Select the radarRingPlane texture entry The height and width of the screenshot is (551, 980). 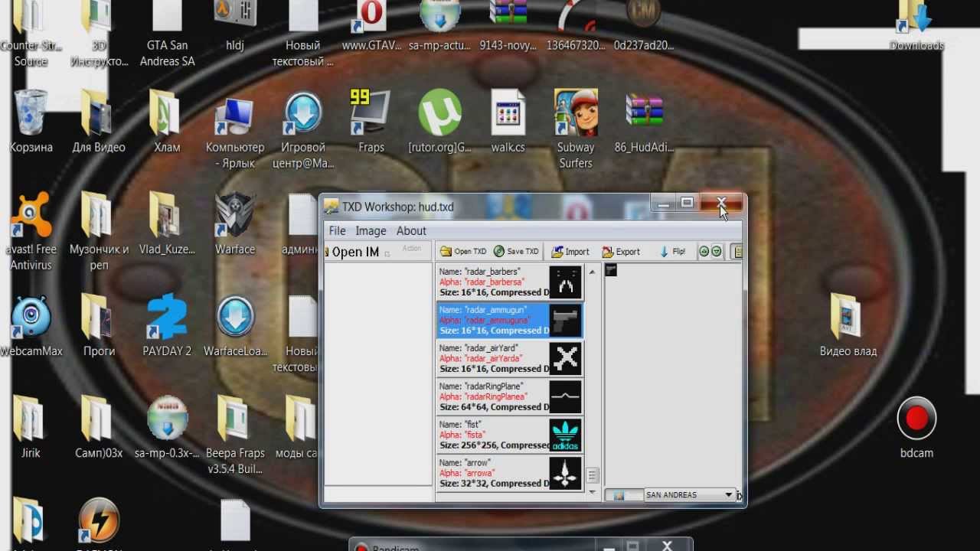(510, 396)
